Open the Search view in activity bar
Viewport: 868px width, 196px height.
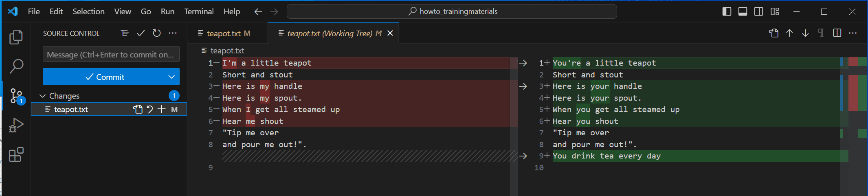click(16, 66)
